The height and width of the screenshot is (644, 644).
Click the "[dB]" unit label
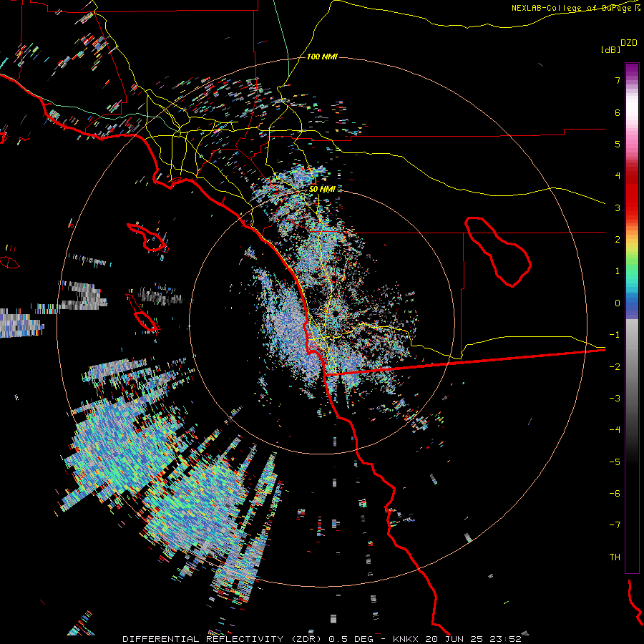pos(610,49)
